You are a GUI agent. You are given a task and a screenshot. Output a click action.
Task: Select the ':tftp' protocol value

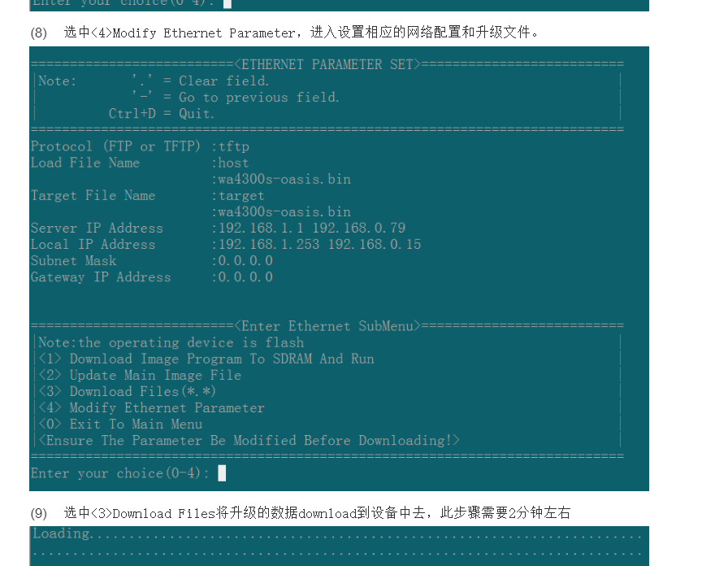230,146
